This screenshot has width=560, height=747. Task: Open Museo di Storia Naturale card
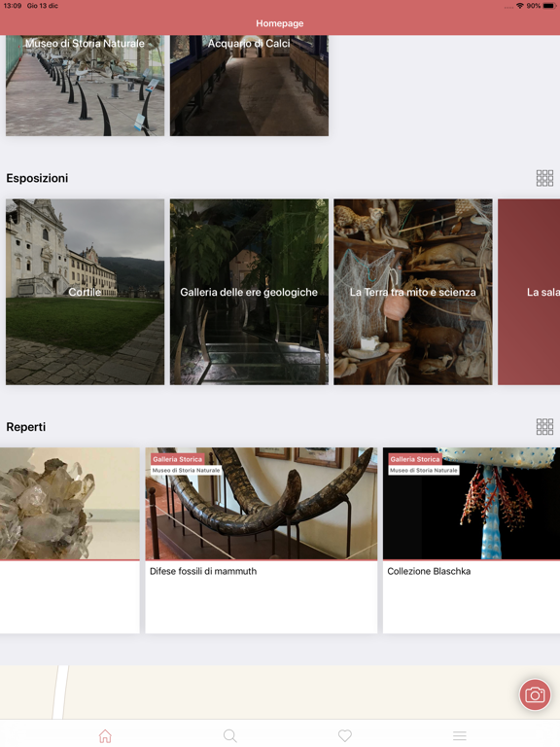click(x=85, y=86)
